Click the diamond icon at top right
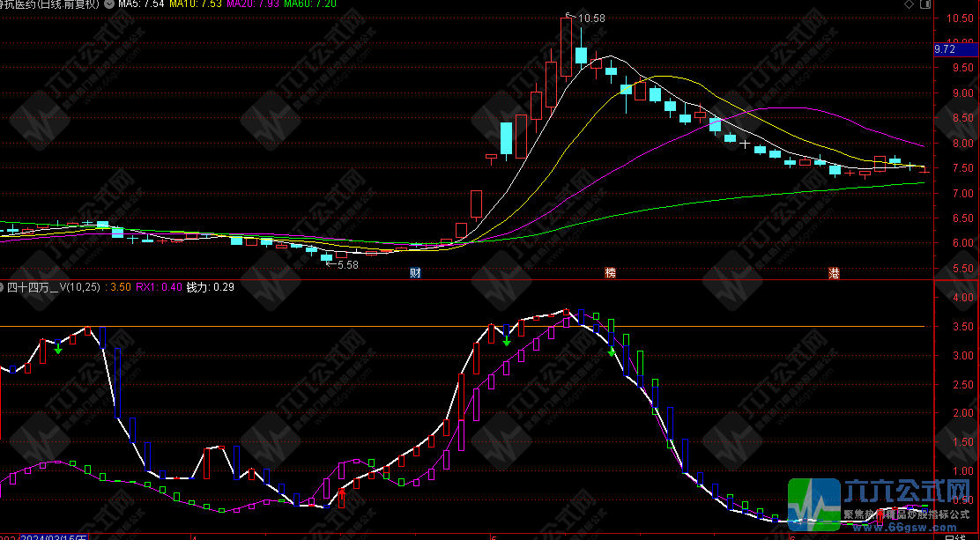 [909, 5]
